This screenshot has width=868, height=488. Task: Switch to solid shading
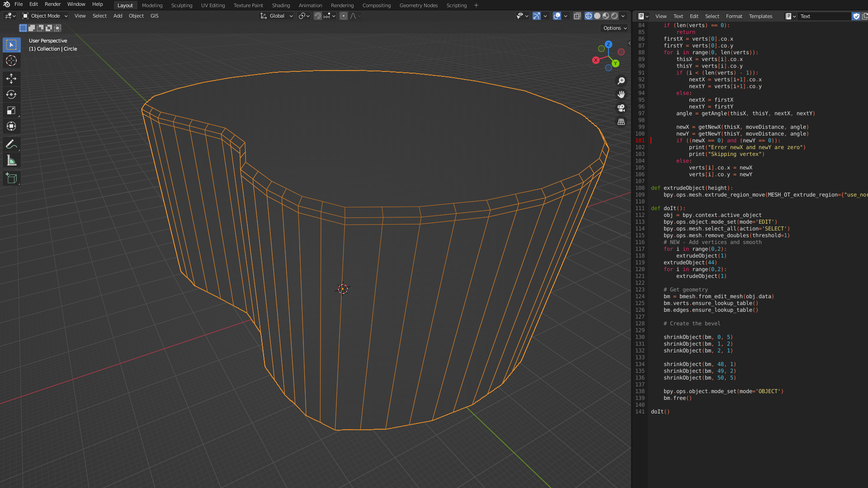click(x=597, y=16)
